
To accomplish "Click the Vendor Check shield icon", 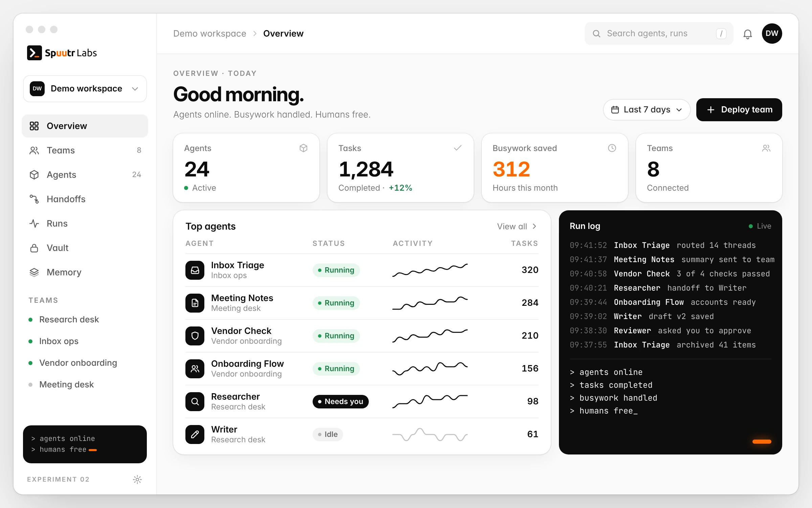I will [x=195, y=336].
